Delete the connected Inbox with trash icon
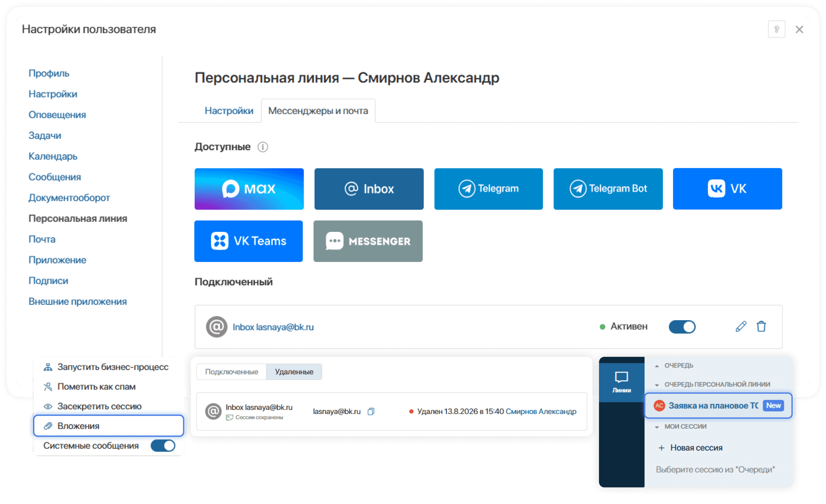The image size is (826, 504). click(761, 326)
